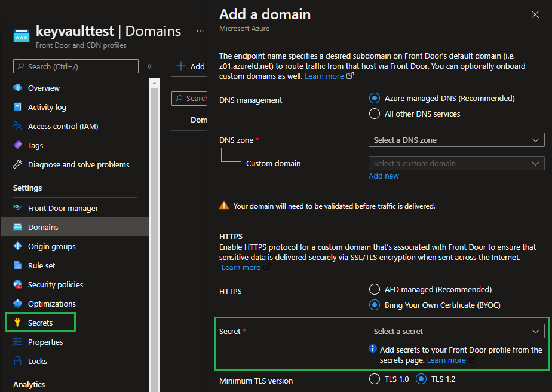Image resolution: width=552 pixels, height=392 pixels.
Task: Click the Properties sliders icon
Action: click(x=17, y=342)
